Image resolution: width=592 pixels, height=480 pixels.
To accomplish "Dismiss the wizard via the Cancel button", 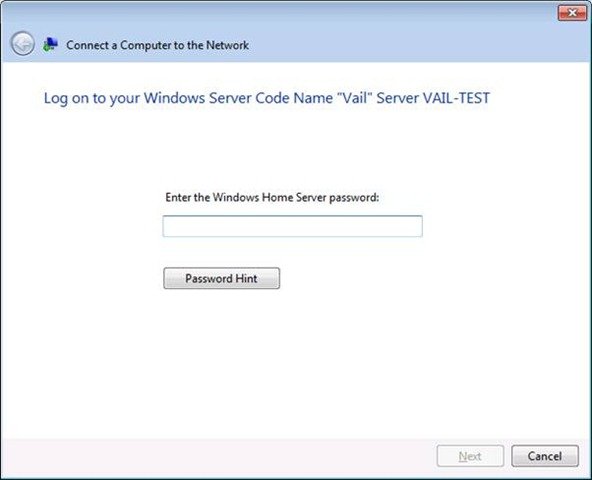I will click(545, 456).
